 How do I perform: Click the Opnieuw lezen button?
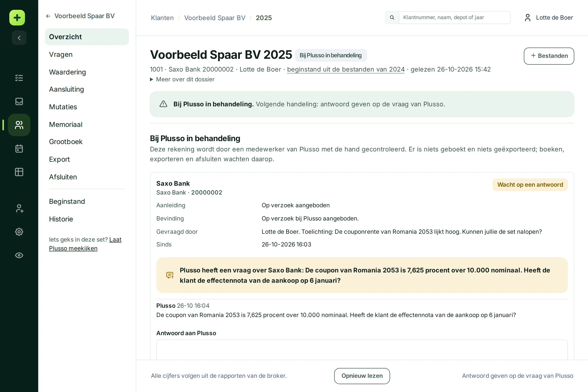pyautogui.click(x=362, y=376)
